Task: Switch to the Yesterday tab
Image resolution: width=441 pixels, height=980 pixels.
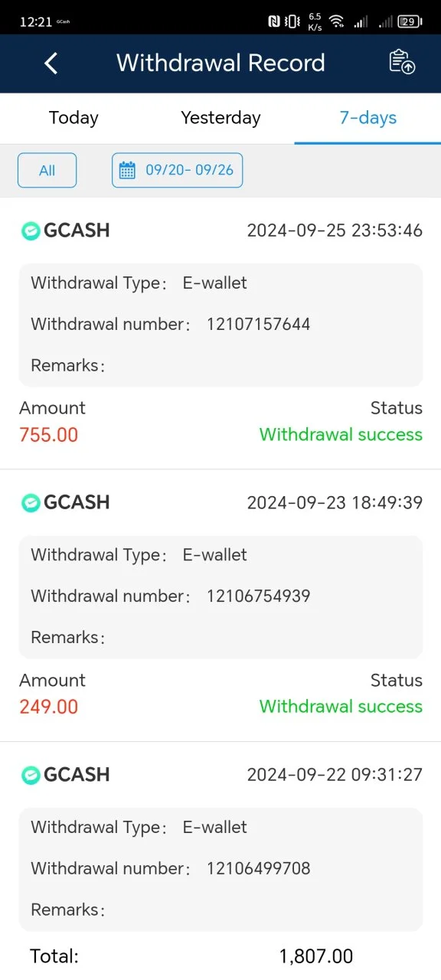Action: coord(220,118)
